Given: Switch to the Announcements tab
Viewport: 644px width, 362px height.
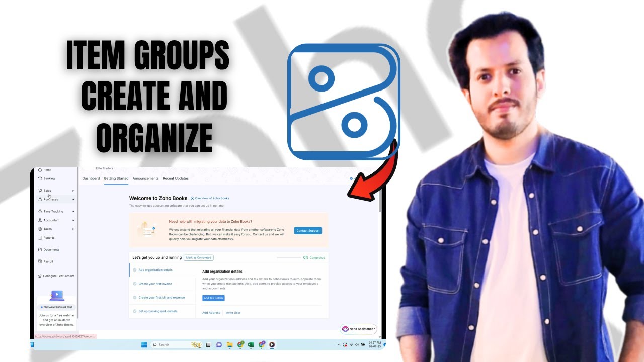Looking at the screenshot, I should point(145,178).
